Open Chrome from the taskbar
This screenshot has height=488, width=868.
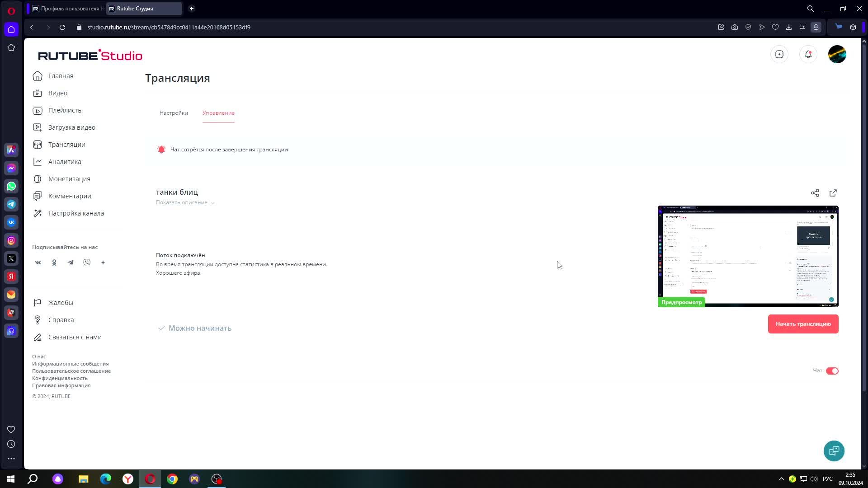(172, 479)
